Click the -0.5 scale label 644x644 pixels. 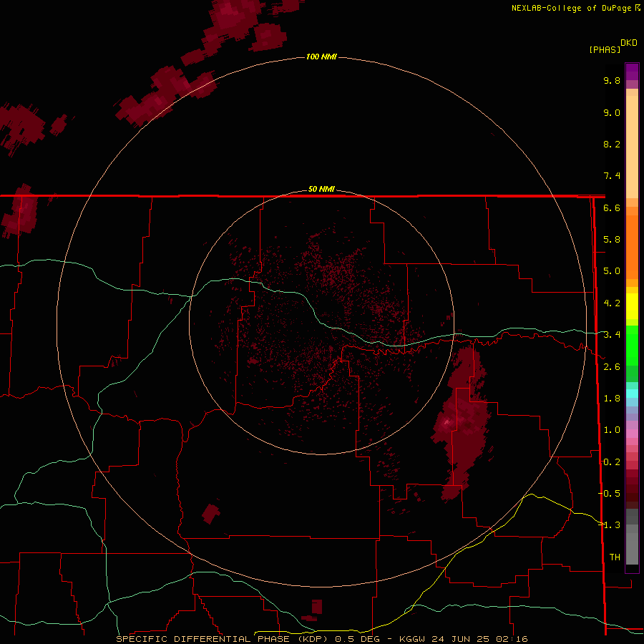[x=610, y=493]
